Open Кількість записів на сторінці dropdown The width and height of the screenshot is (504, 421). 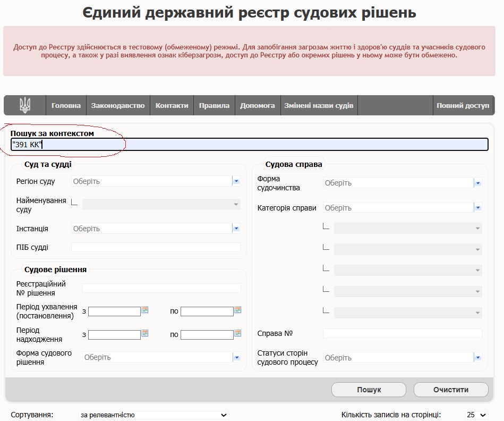click(x=477, y=415)
